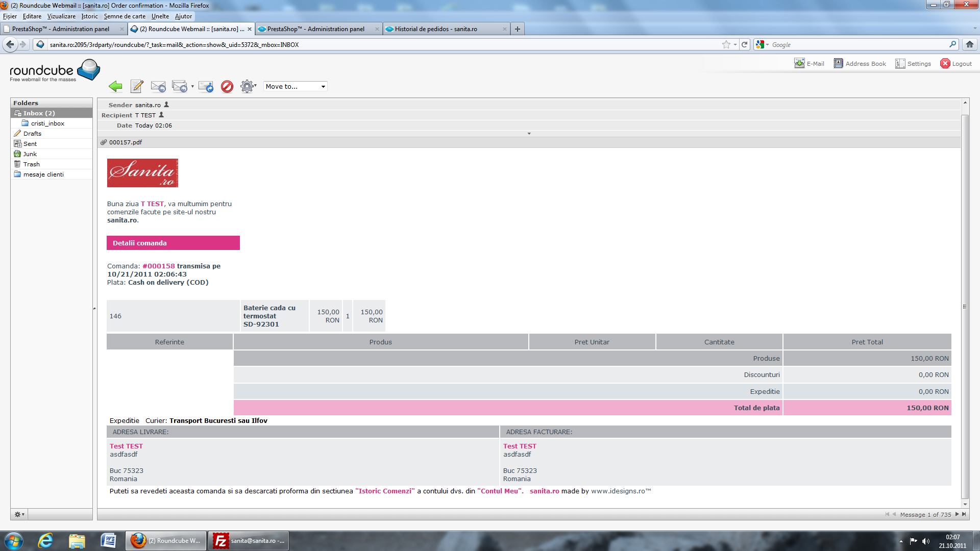Open the Move to... dropdown
The height and width of the screenshot is (551, 980).
coord(296,86)
